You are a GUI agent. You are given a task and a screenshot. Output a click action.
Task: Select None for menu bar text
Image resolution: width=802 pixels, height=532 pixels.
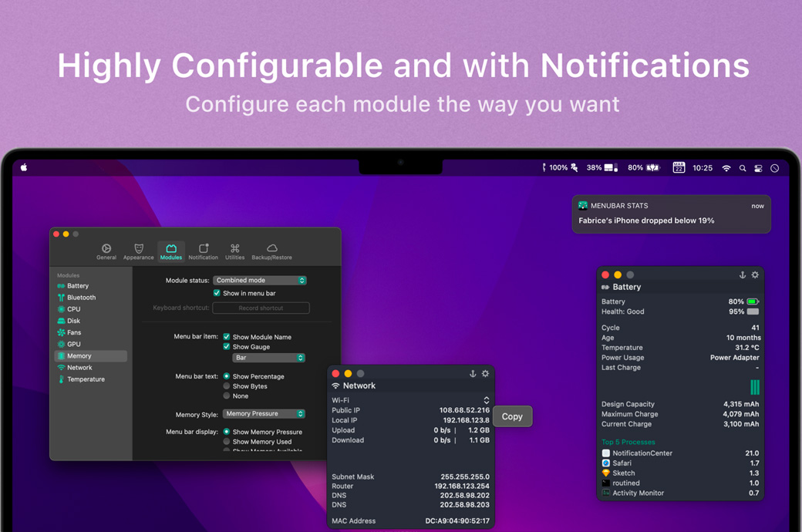(x=227, y=396)
